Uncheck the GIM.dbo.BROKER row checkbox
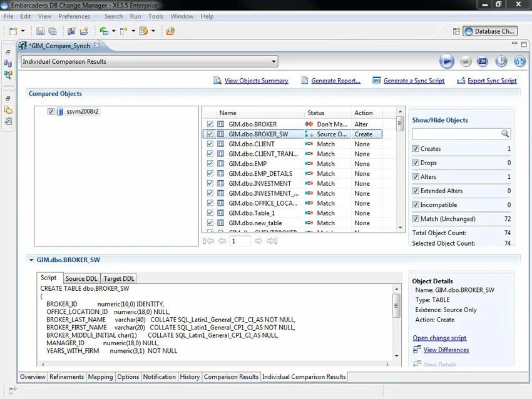The image size is (532, 399). [x=210, y=124]
